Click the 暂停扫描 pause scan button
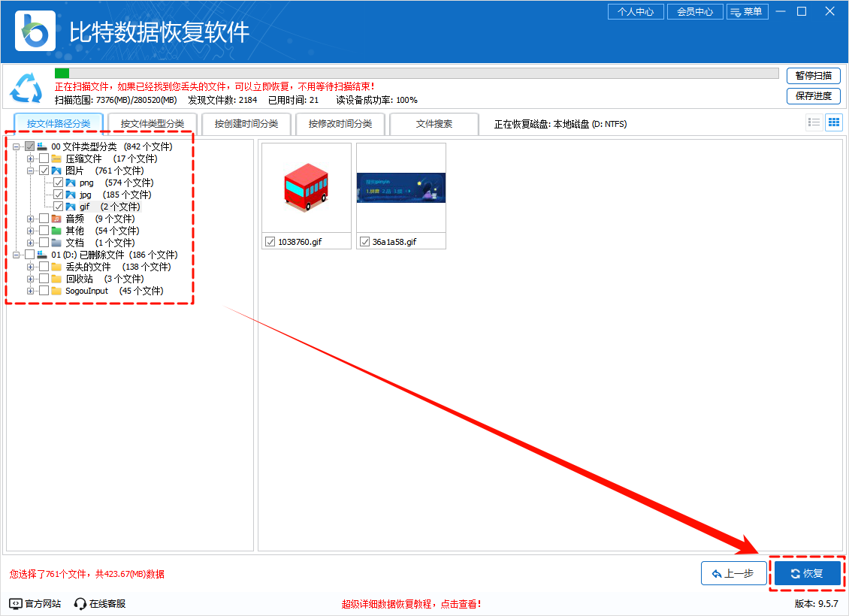849x616 pixels. [x=813, y=75]
